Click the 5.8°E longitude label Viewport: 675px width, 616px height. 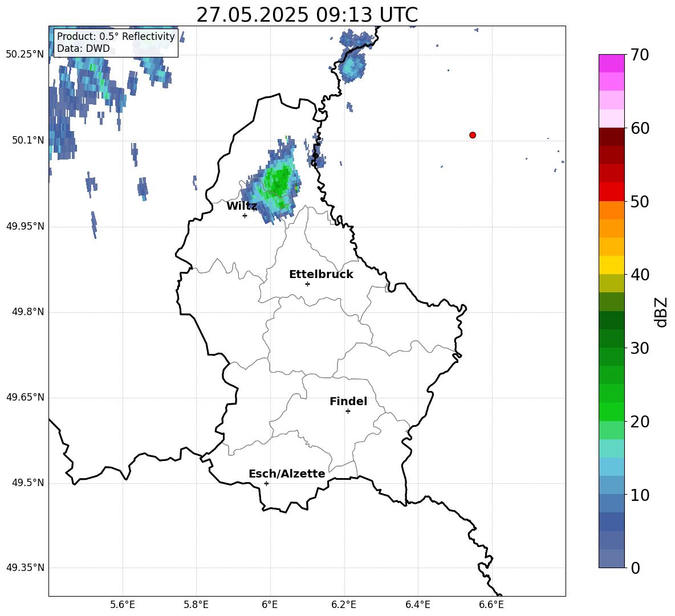coord(196,605)
